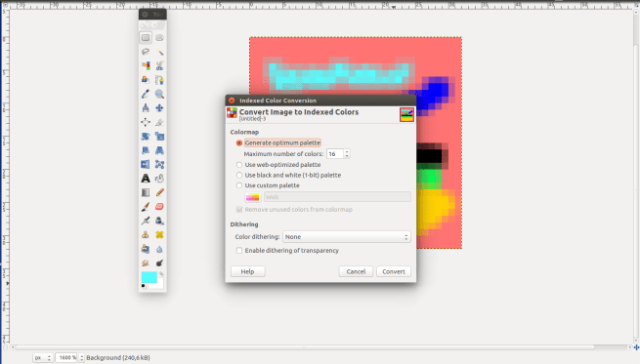Select the Scissors Select tool
Image resolution: width=640 pixels, height=364 pixels.
pyautogui.click(x=159, y=65)
